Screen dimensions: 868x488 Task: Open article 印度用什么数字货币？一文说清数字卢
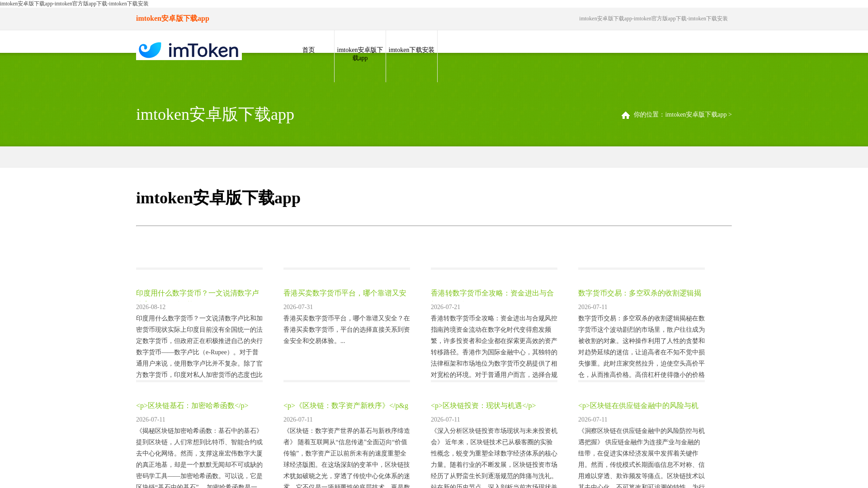point(198,293)
